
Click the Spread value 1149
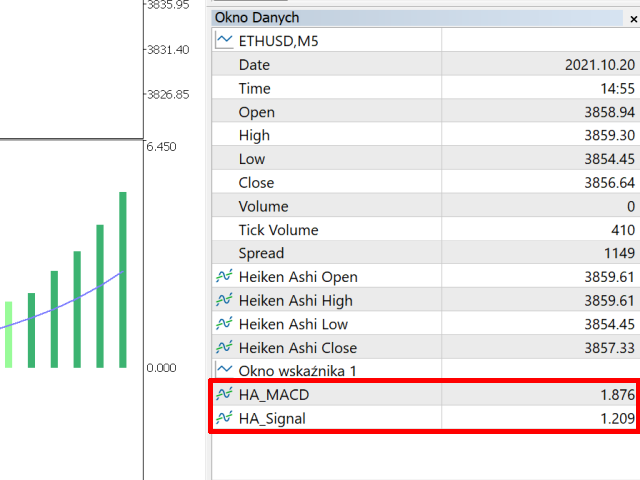(x=617, y=253)
